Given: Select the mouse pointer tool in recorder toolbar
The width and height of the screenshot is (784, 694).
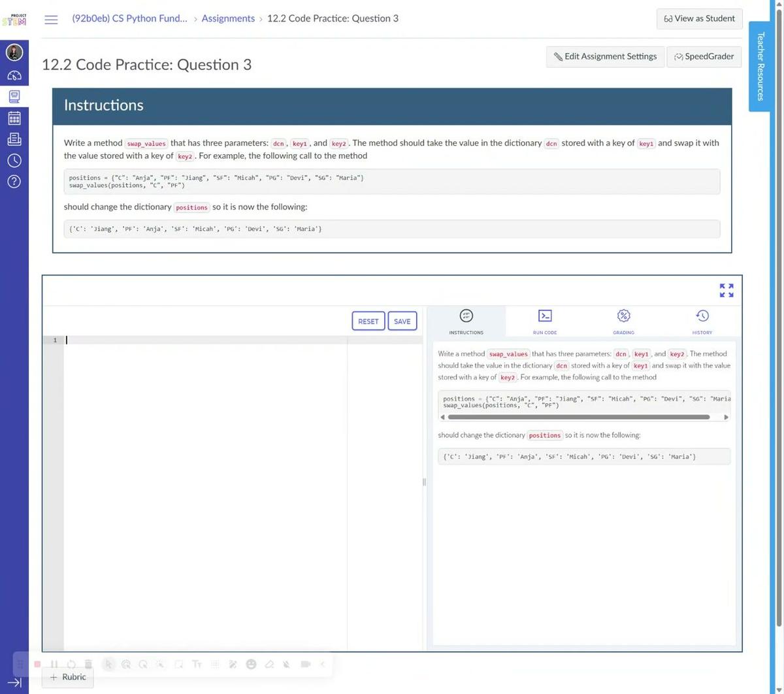Looking at the screenshot, I should 109,665.
